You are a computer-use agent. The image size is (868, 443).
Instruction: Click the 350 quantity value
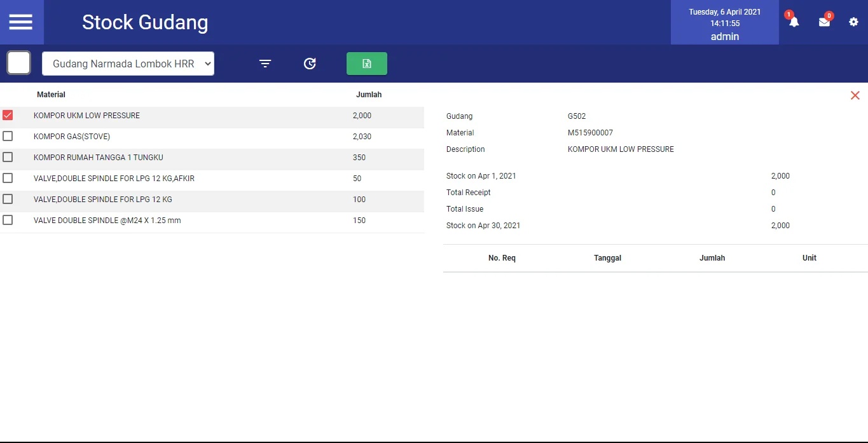point(359,158)
